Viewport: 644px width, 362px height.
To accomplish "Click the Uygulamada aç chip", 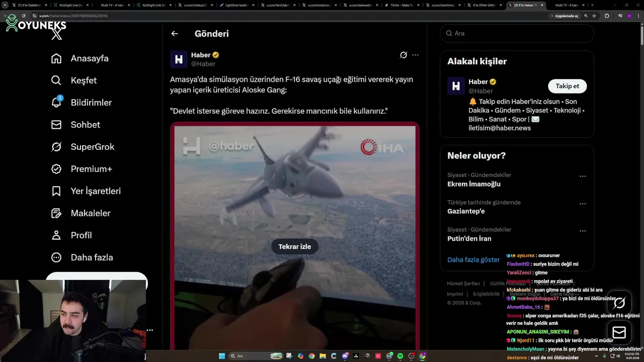I will point(565,16).
